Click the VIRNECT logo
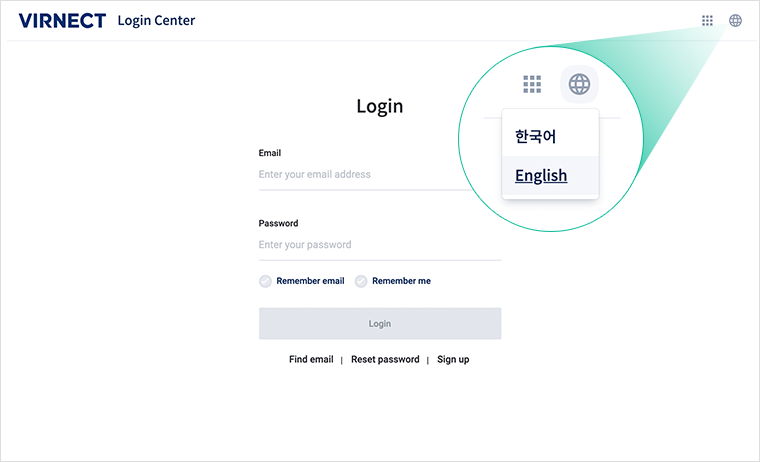 (x=62, y=21)
